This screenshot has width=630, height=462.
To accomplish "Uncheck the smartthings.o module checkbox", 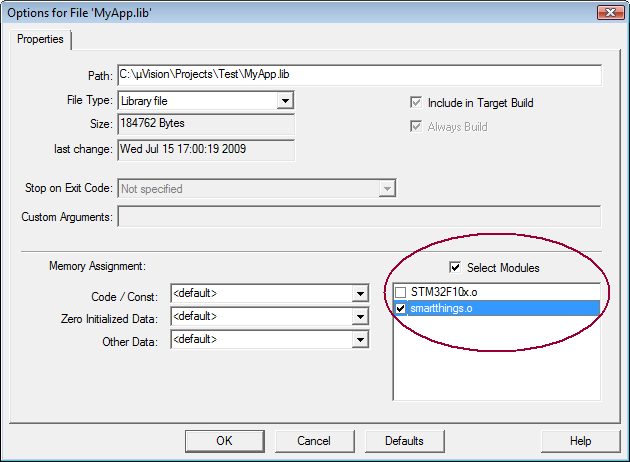I will 401,308.
